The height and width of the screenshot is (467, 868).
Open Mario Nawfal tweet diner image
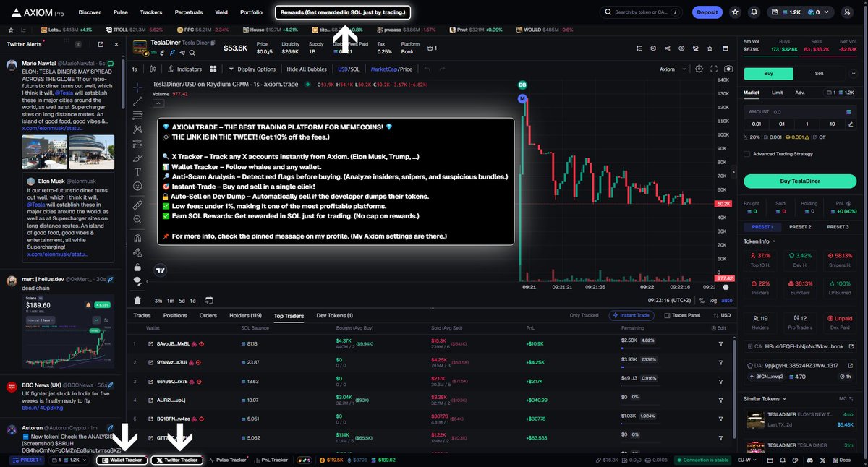click(x=91, y=151)
